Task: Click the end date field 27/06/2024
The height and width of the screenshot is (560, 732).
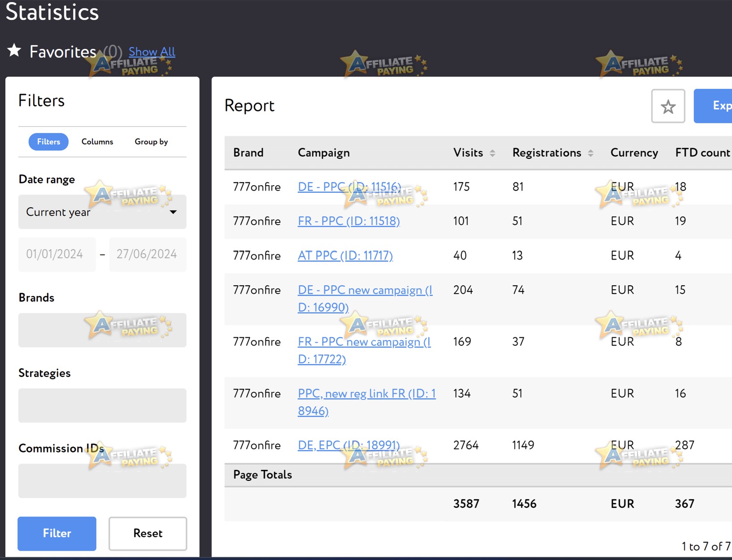Action: click(147, 254)
